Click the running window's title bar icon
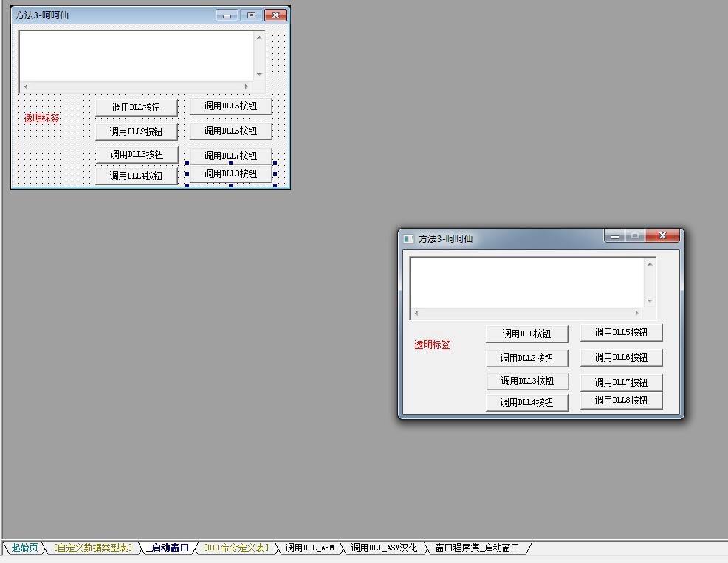The width and height of the screenshot is (728, 563). click(408, 238)
